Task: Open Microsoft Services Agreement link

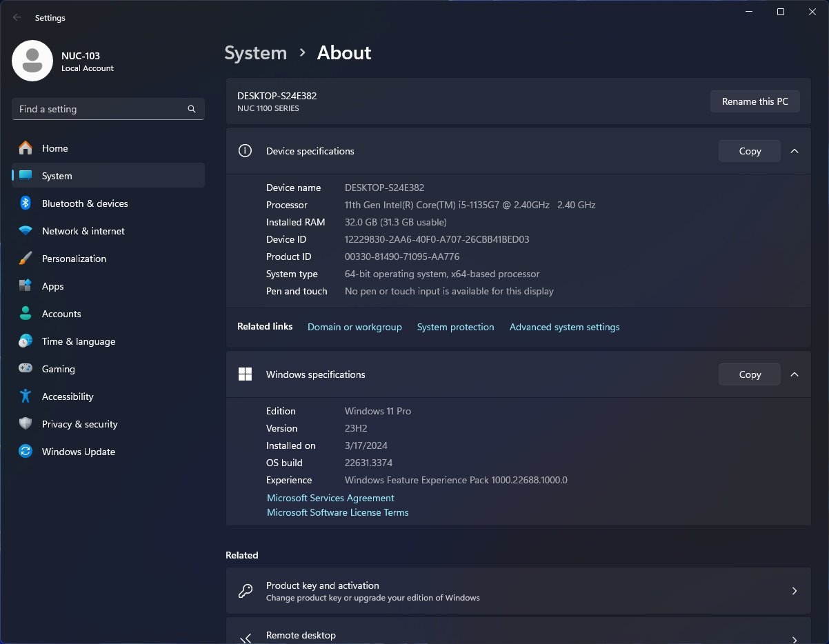Action: point(331,498)
